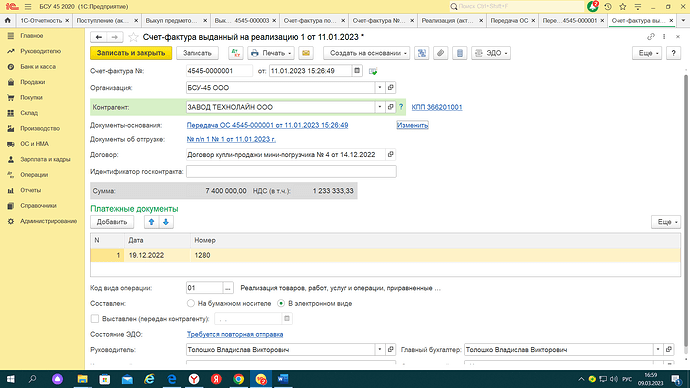Click the Записать и закрыть button
This screenshot has height=388, width=690.
pyautogui.click(x=131, y=53)
